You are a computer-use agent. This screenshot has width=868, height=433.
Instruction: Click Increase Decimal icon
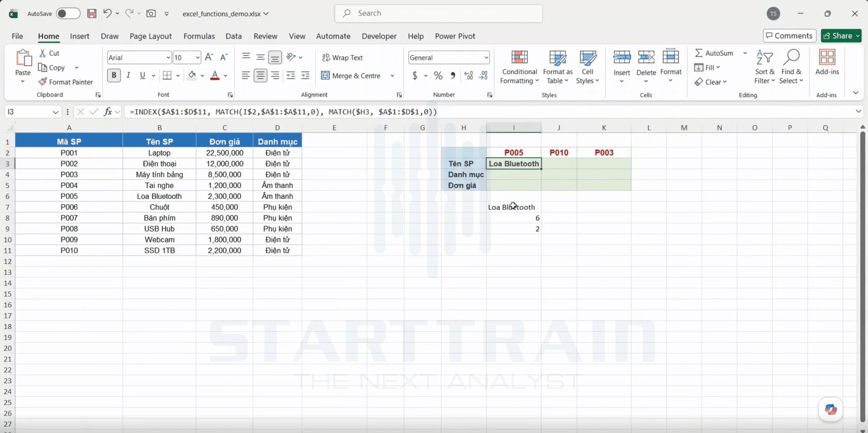469,75
